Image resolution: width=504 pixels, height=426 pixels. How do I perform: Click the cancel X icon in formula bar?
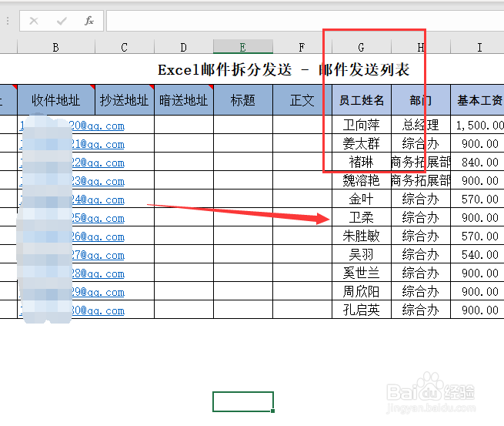click(x=34, y=21)
